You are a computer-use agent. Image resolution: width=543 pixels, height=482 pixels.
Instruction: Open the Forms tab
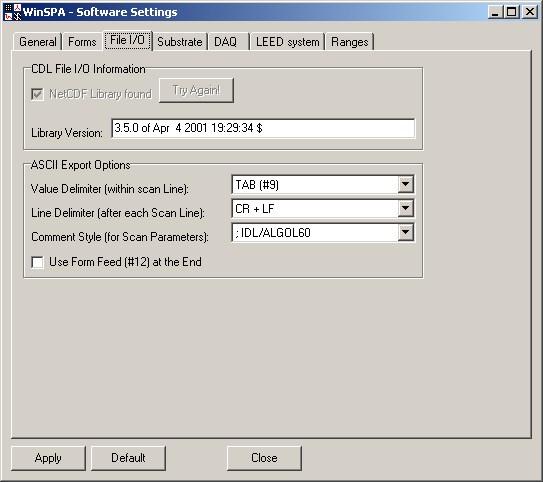(82, 42)
